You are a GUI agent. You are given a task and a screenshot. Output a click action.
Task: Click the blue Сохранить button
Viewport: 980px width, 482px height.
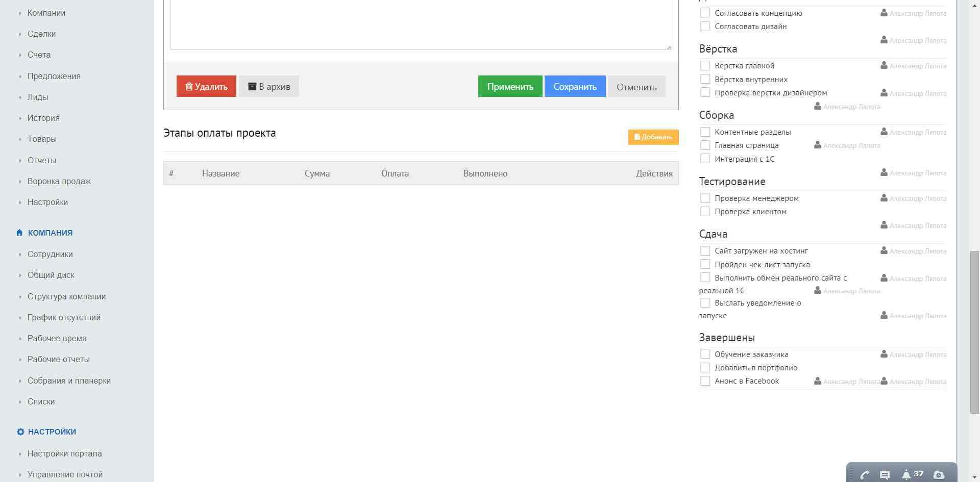(x=575, y=86)
